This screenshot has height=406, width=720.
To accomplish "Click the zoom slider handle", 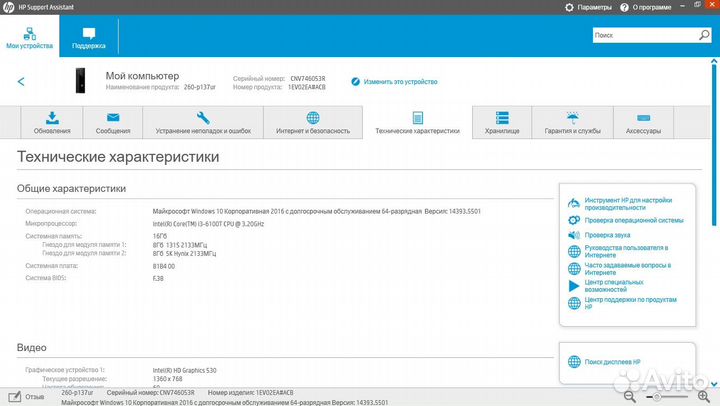I will pyautogui.click(x=657, y=397).
